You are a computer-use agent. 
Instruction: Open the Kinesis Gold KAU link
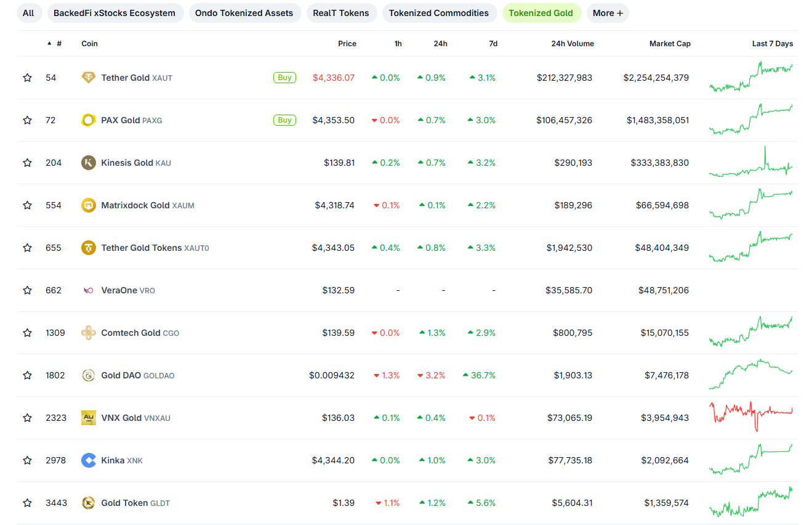pos(136,163)
